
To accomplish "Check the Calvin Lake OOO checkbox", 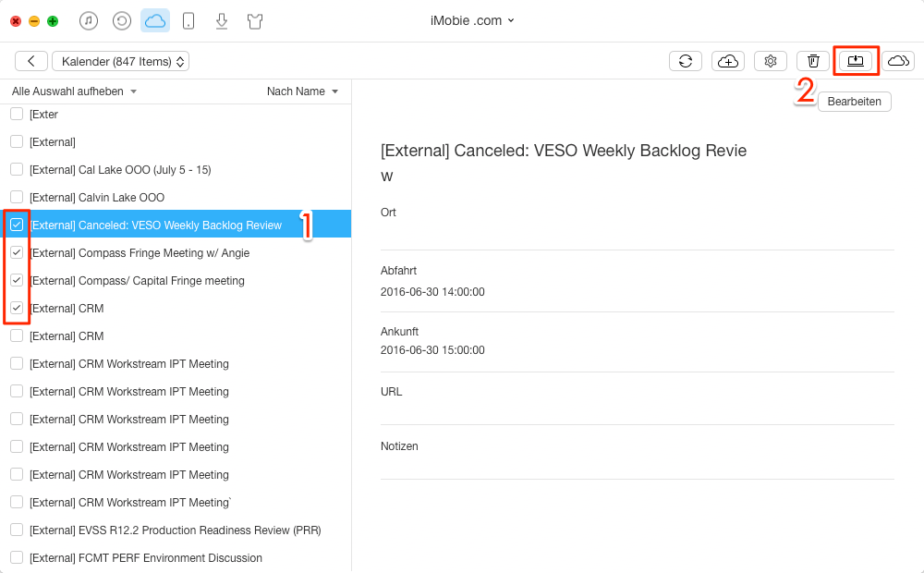I will pyautogui.click(x=17, y=197).
